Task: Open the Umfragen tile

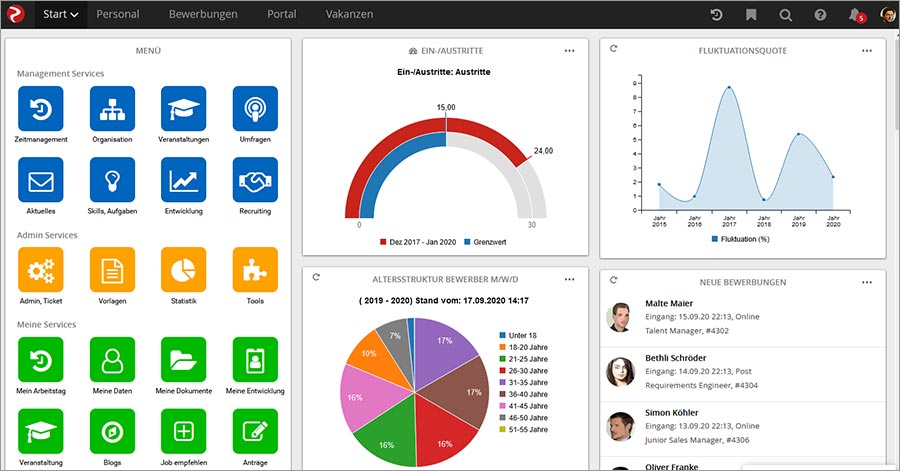Action: tap(255, 108)
